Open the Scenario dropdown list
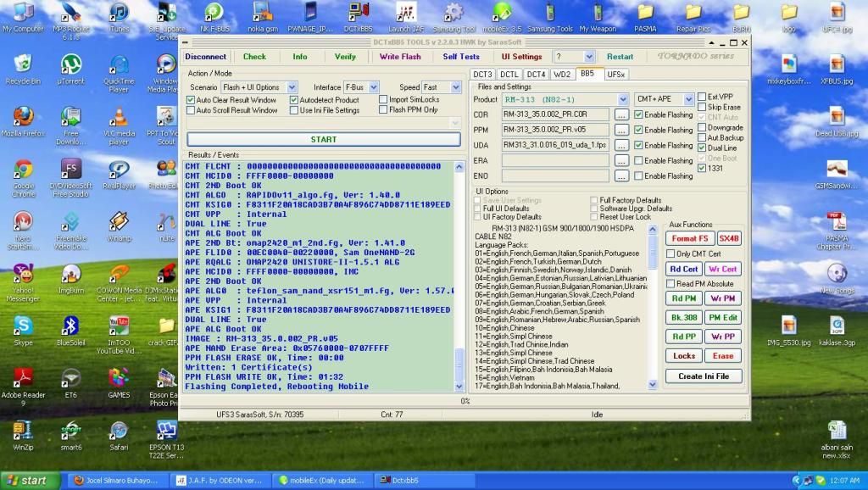This screenshot has height=490, width=868. pos(292,87)
